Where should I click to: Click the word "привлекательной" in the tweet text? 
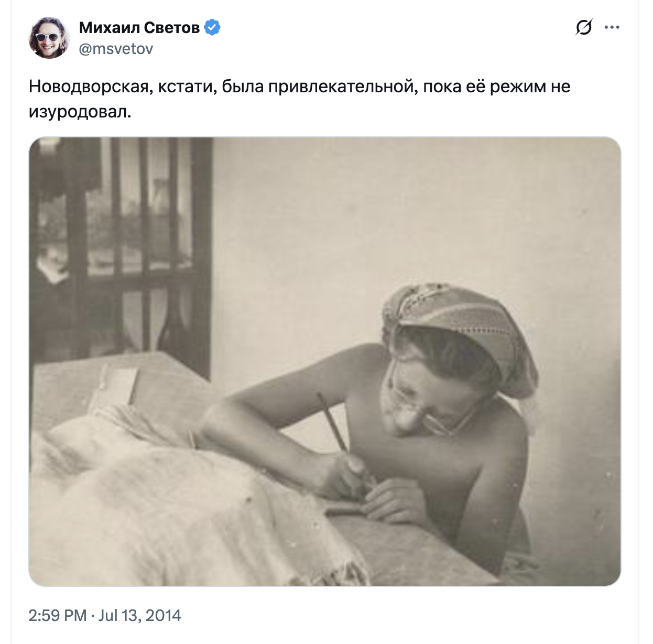pyautogui.click(x=342, y=87)
